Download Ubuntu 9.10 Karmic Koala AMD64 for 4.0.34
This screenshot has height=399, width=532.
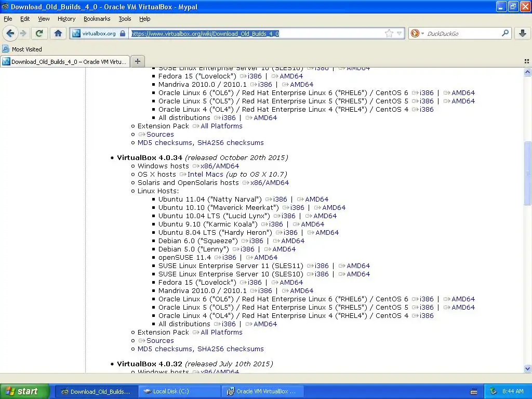pyautogui.click(x=312, y=224)
